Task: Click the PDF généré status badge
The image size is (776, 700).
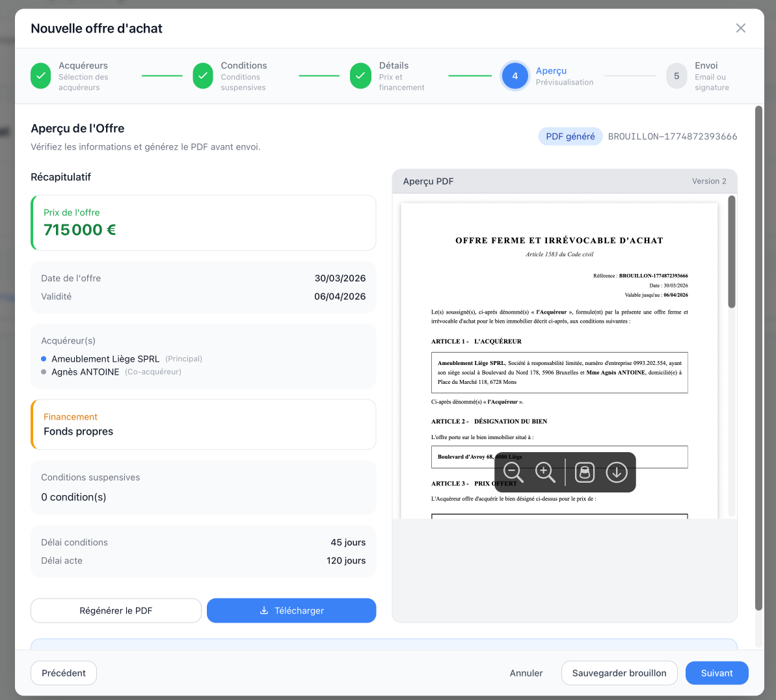Action: tap(570, 136)
